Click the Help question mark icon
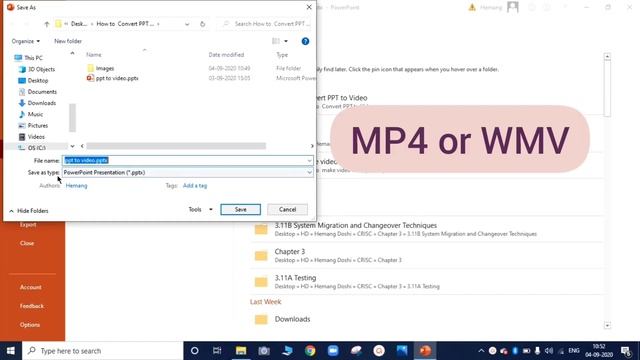The width and height of the screenshot is (640, 360). click(x=305, y=41)
